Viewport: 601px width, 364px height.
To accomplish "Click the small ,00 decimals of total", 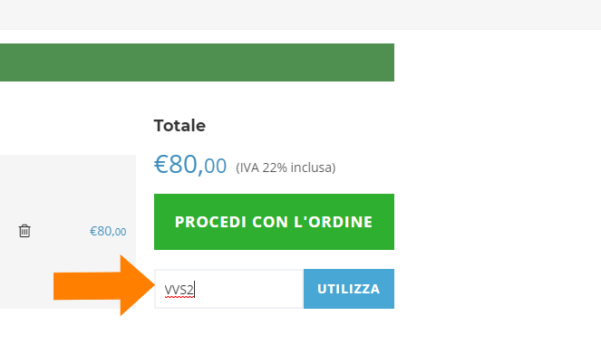I will click(x=214, y=167).
